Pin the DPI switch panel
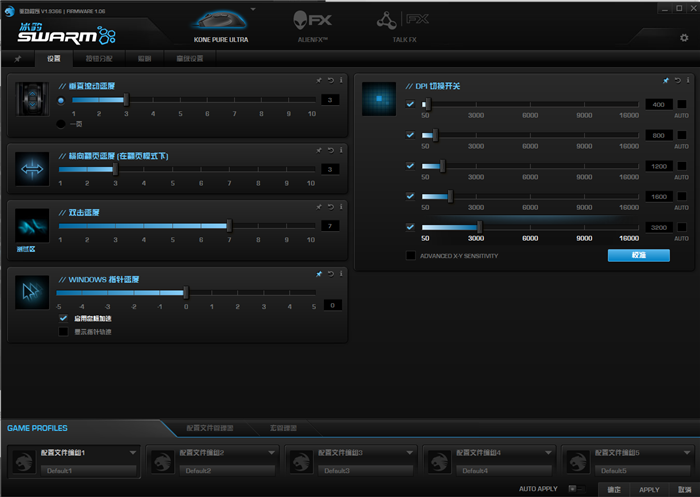Viewport: 700px width, 497px height. pyautogui.click(x=666, y=80)
